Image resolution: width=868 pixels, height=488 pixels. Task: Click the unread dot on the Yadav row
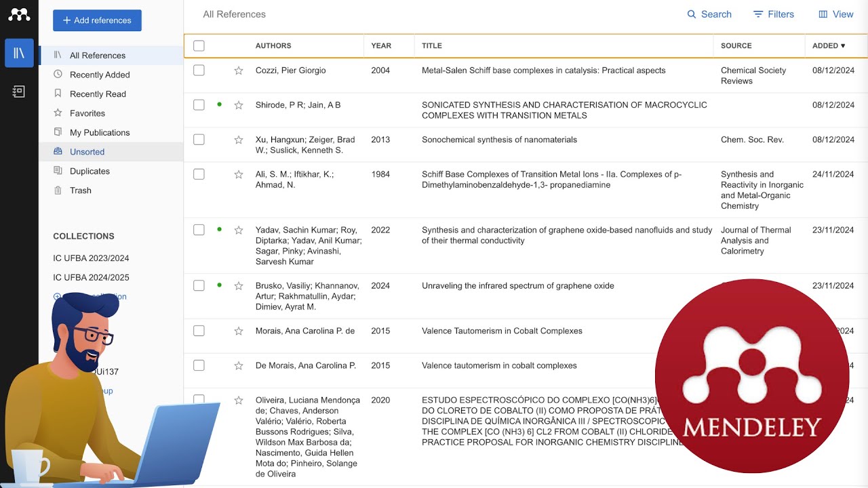(219, 229)
